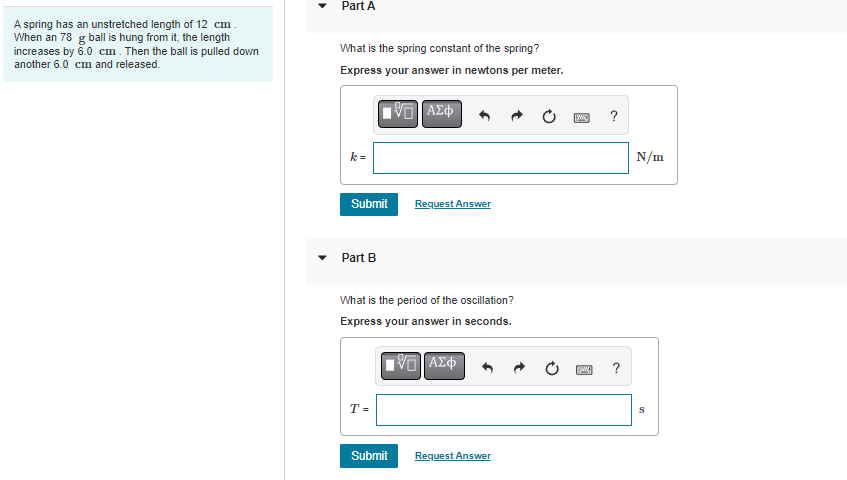This screenshot has height=480, width=847.
Task: Undo last entry in Part B toolbar
Action: [x=487, y=368]
